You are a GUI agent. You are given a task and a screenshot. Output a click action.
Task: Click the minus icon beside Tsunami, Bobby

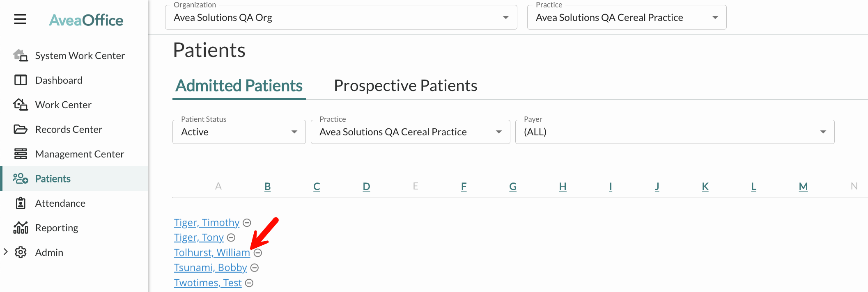pyautogui.click(x=254, y=268)
